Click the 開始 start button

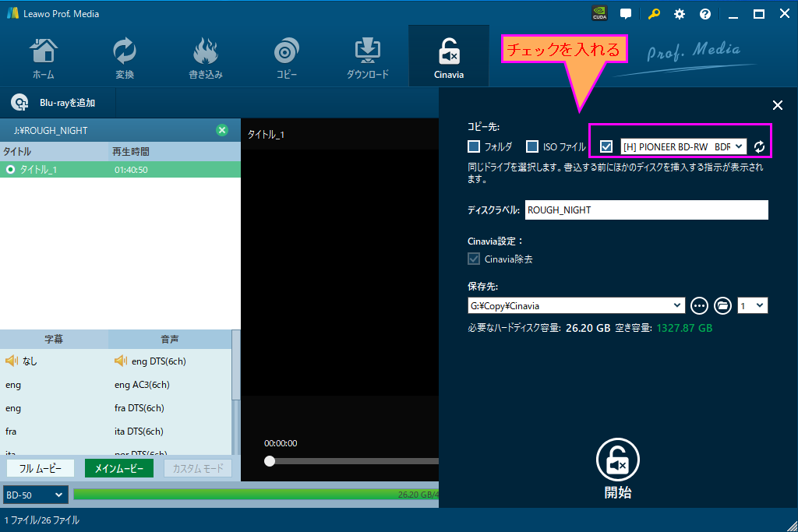618,469
